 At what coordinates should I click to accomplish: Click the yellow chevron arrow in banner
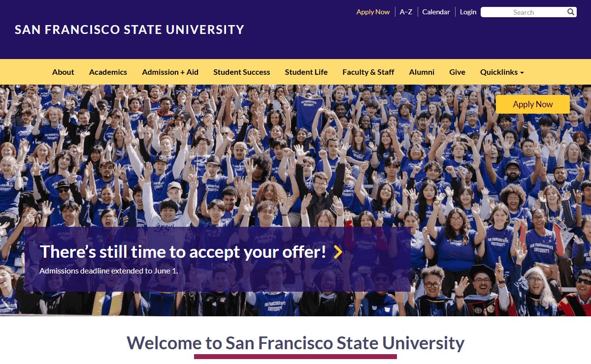337,252
